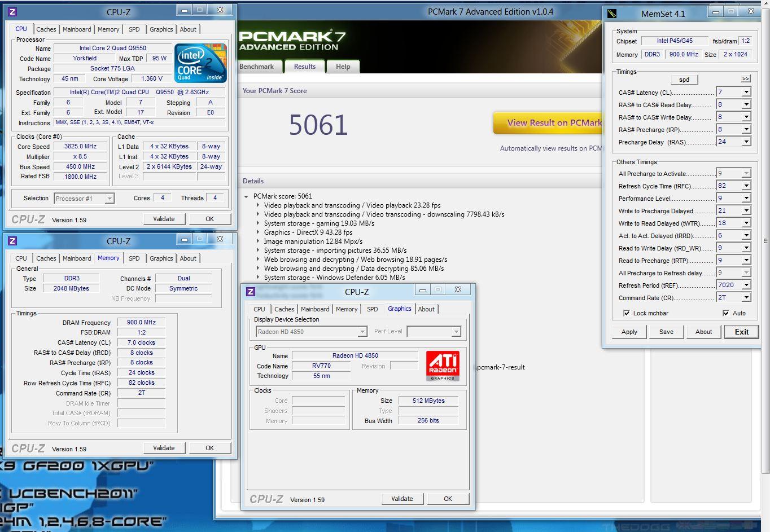Click the MemSet About button
This screenshot has height=532, width=770.
(703, 332)
